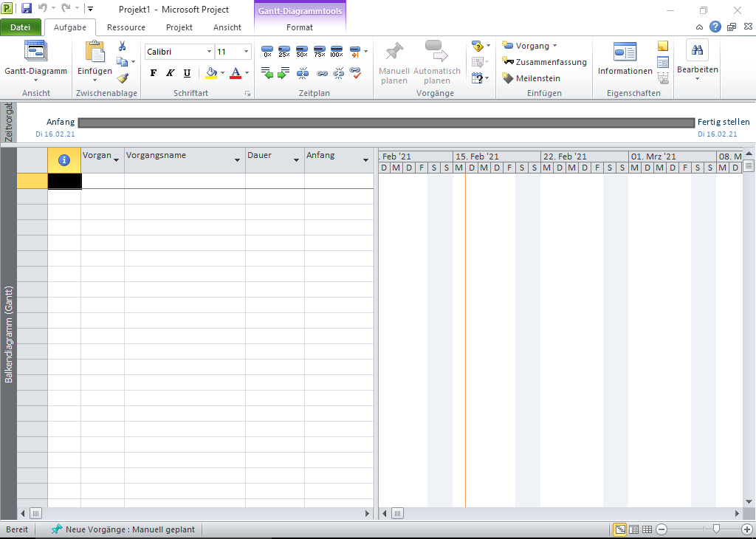This screenshot has height=539, width=756.
Task: Click the Cut scissors icon
Action: click(123, 47)
